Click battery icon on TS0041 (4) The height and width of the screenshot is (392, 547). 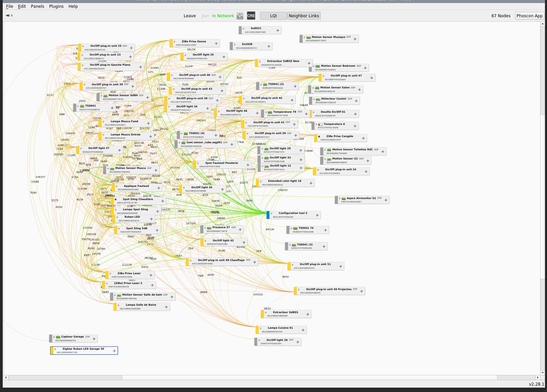click(x=186, y=134)
